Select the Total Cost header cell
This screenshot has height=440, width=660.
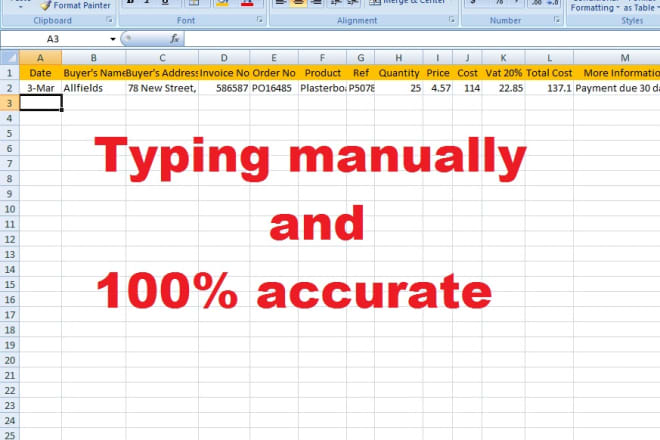click(549, 73)
